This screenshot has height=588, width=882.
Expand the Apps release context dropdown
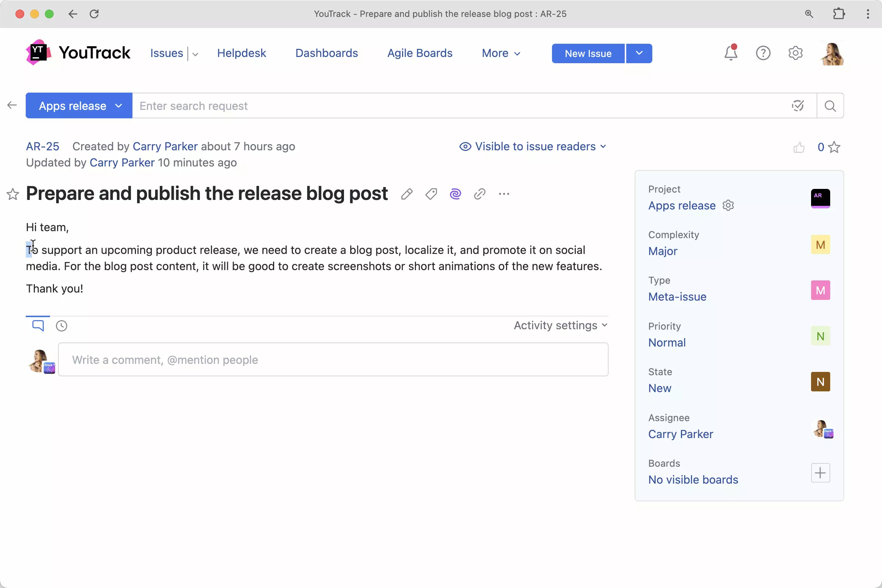[79, 106]
